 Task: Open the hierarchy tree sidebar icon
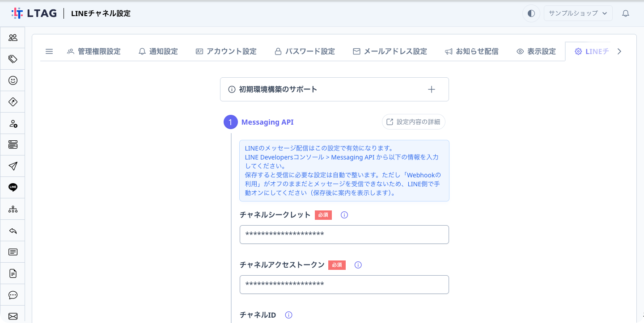click(13, 209)
